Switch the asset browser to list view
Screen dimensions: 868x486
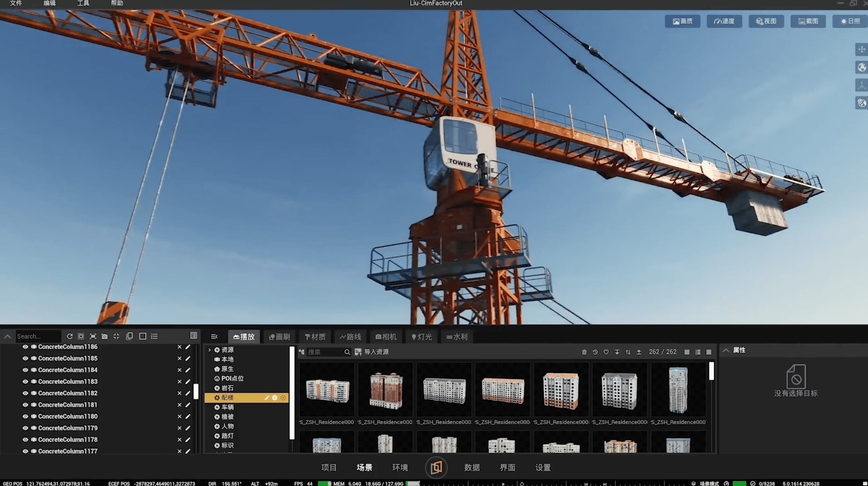coord(698,352)
